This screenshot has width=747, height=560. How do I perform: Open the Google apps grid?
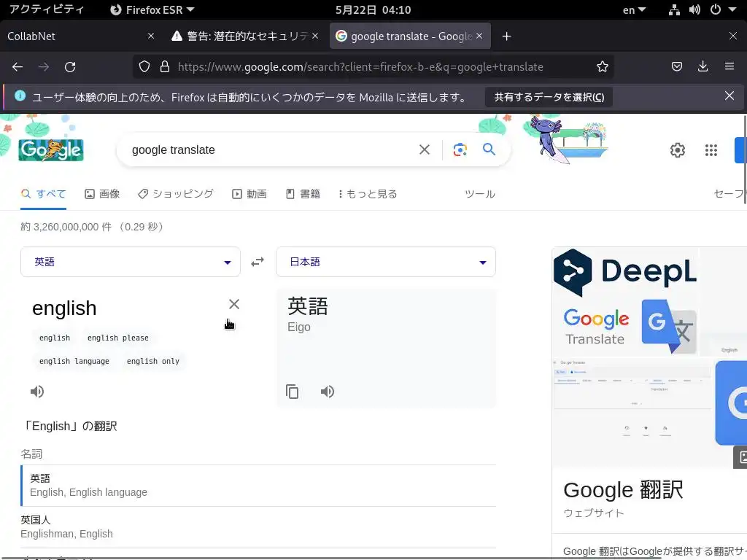(711, 150)
